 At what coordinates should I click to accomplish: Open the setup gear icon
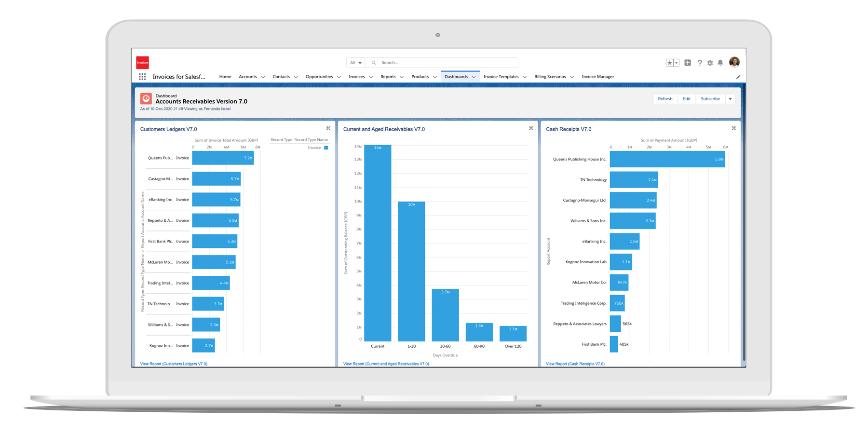(710, 63)
